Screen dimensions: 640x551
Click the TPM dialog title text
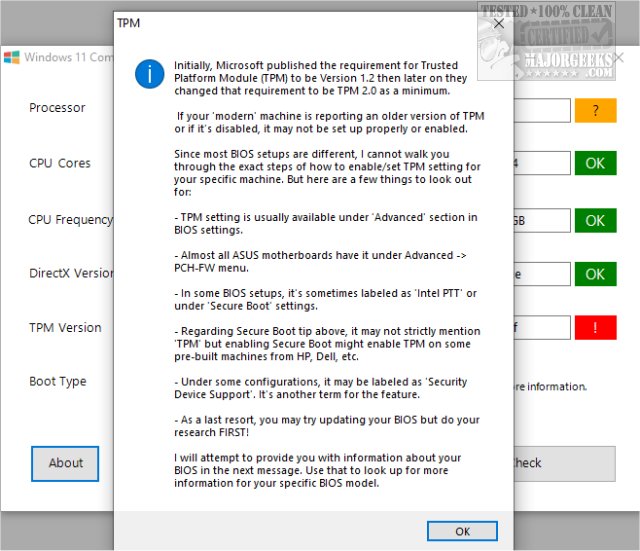pos(129,23)
